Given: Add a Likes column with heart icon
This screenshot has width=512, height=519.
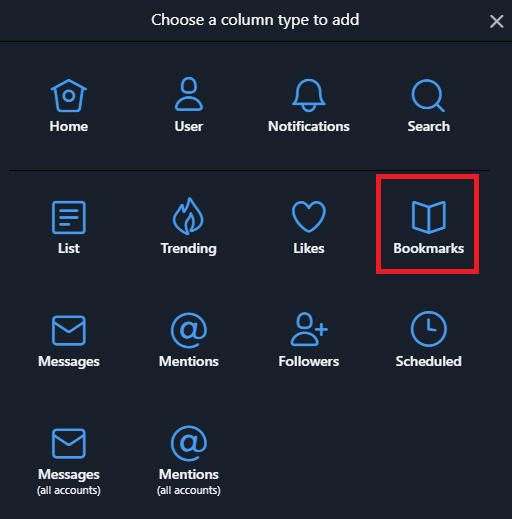Looking at the screenshot, I should pos(309,217).
